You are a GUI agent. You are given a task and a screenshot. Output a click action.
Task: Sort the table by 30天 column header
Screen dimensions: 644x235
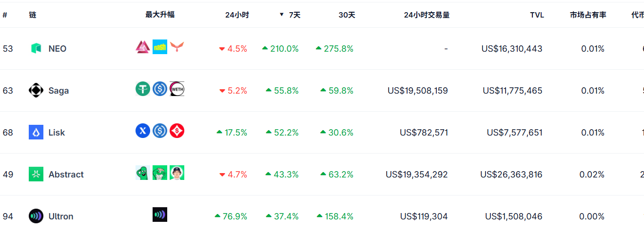[x=347, y=15]
